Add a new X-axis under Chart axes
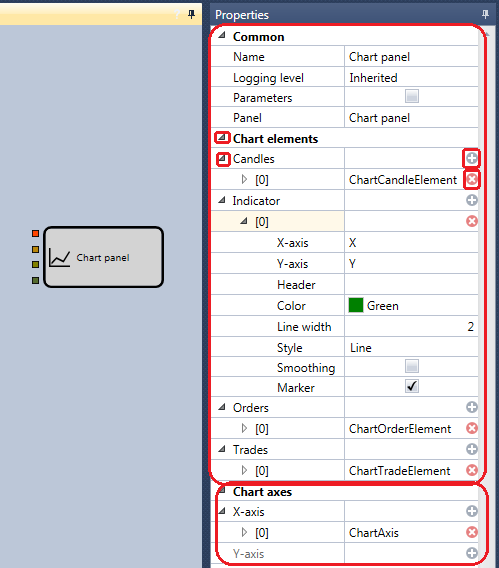This screenshot has height=568, width=499. pos(471,511)
